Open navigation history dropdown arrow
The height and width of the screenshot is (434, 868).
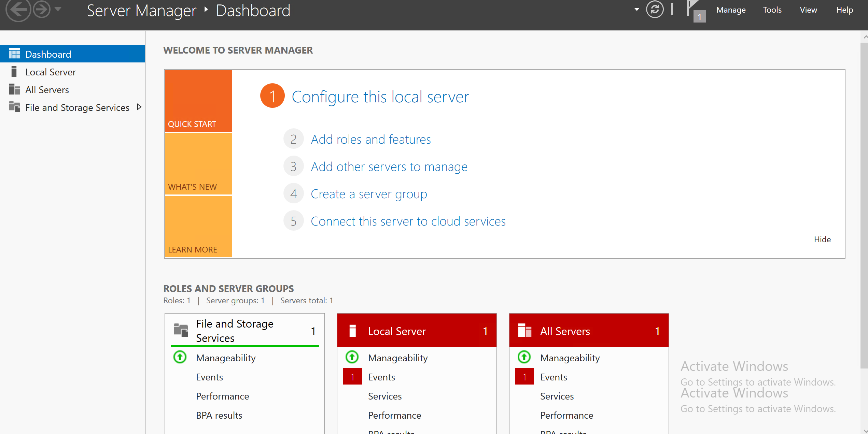58,9
